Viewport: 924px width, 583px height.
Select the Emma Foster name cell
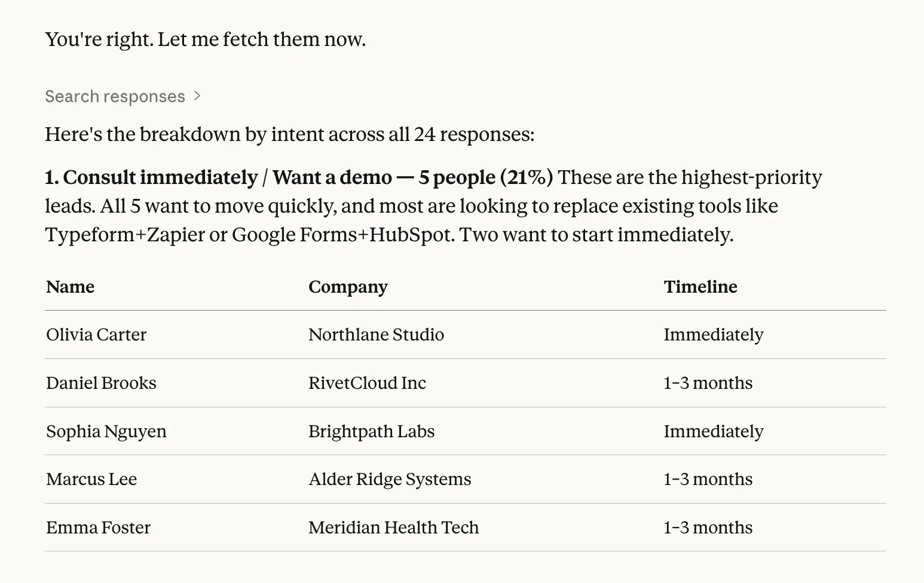pyautogui.click(x=98, y=527)
